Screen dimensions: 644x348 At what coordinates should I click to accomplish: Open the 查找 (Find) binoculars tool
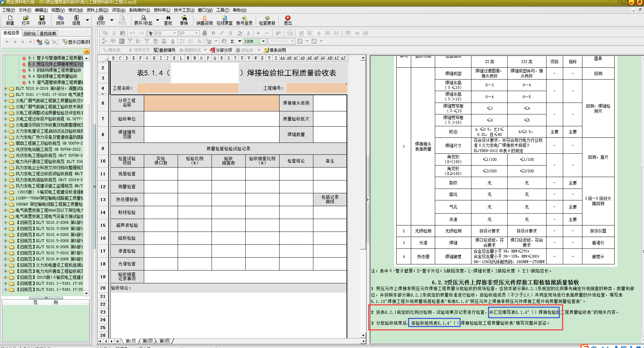[x=168, y=20]
